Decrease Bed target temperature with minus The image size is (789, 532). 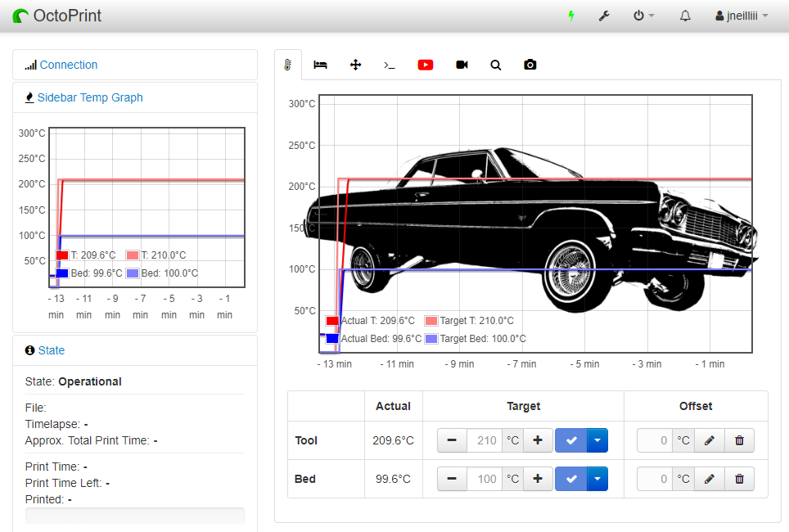(x=452, y=479)
